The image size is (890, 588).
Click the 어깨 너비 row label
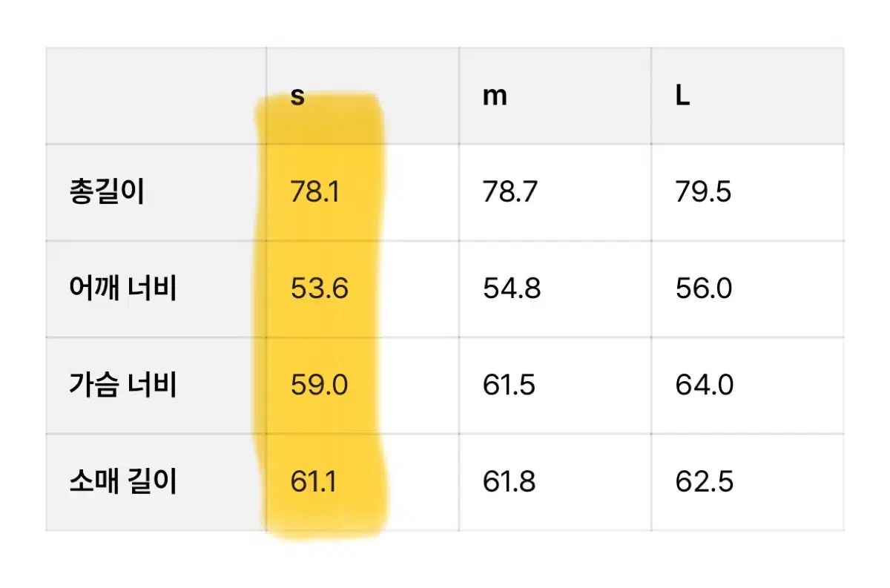click(122, 289)
